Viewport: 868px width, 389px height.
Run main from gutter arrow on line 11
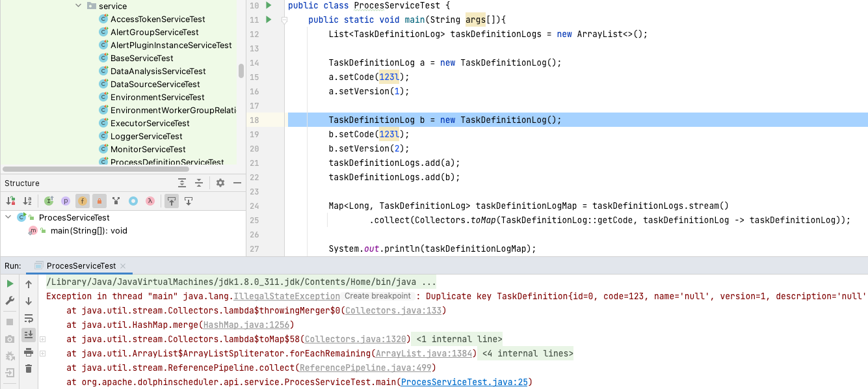[x=269, y=20]
